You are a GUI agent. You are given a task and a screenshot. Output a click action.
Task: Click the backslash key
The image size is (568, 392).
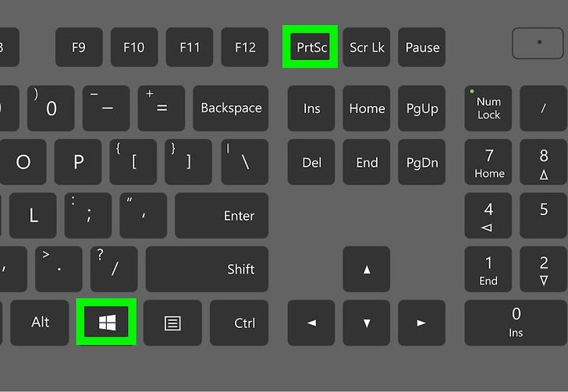click(245, 162)
